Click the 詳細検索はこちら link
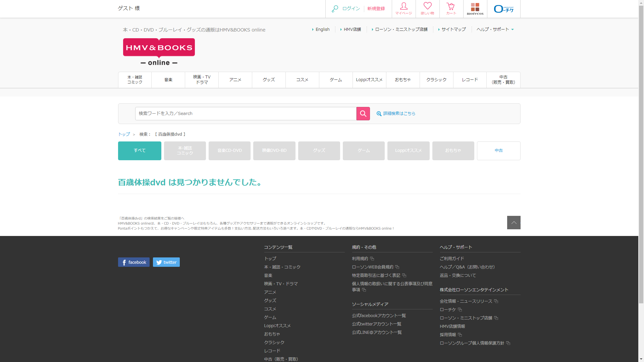644x362 pixels. (399, 114)
